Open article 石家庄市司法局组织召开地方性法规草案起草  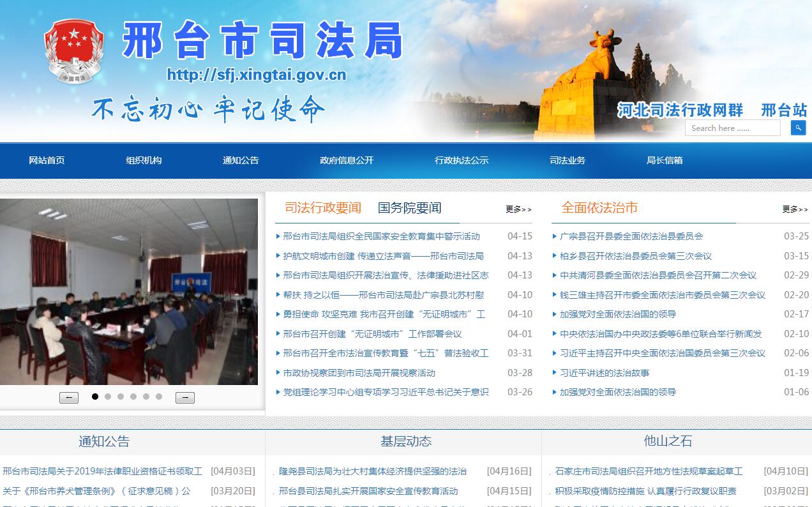(649, 471)
